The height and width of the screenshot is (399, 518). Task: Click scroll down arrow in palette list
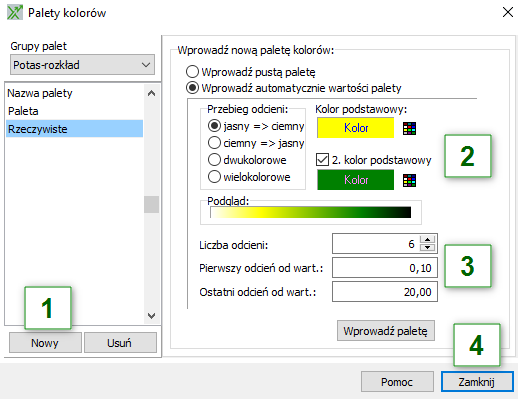pos(151,316)
